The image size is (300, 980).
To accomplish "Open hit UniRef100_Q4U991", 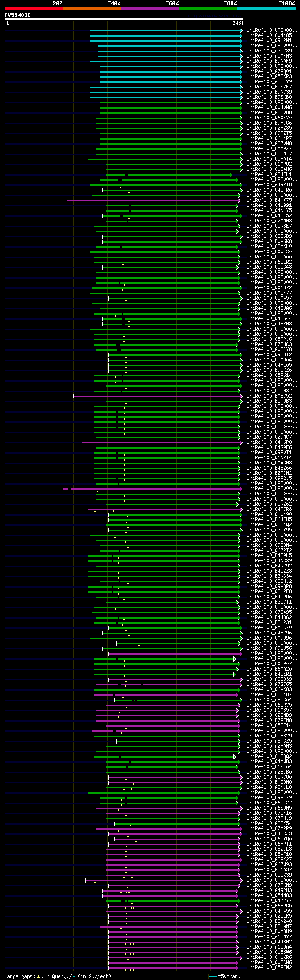I will point(269,206).
